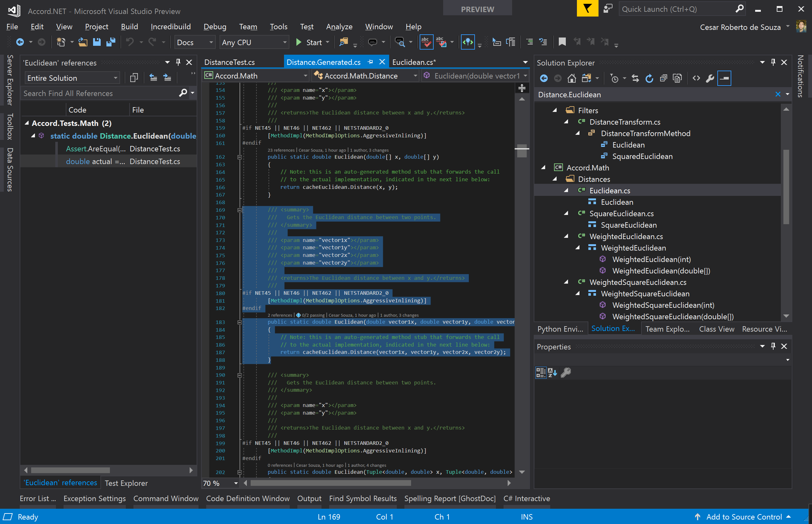Open the Any CPU platform dropdown

254,42
